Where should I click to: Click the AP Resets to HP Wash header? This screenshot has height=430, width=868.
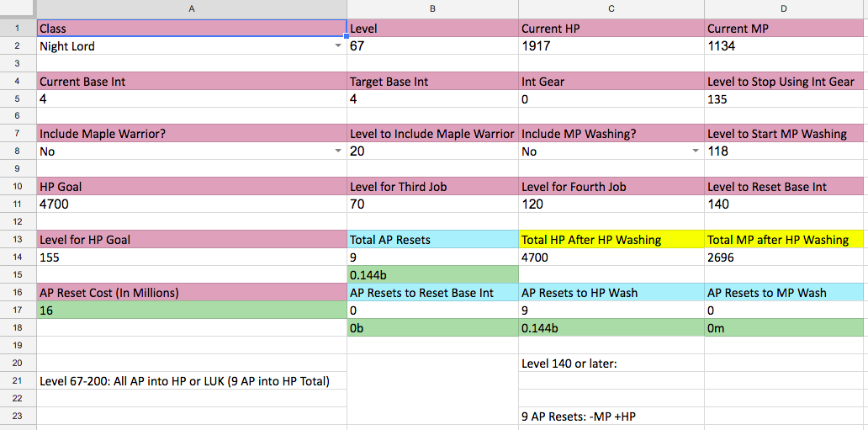coord(611,292)
